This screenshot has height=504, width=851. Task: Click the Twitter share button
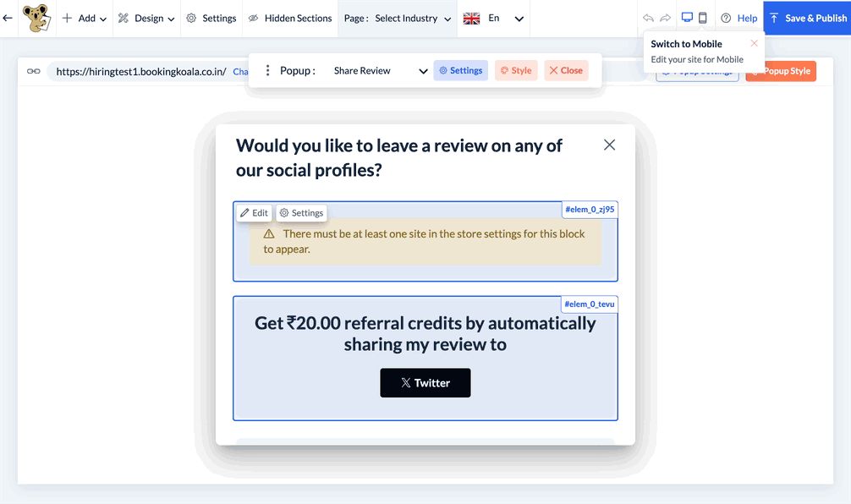tap(425, 383)
